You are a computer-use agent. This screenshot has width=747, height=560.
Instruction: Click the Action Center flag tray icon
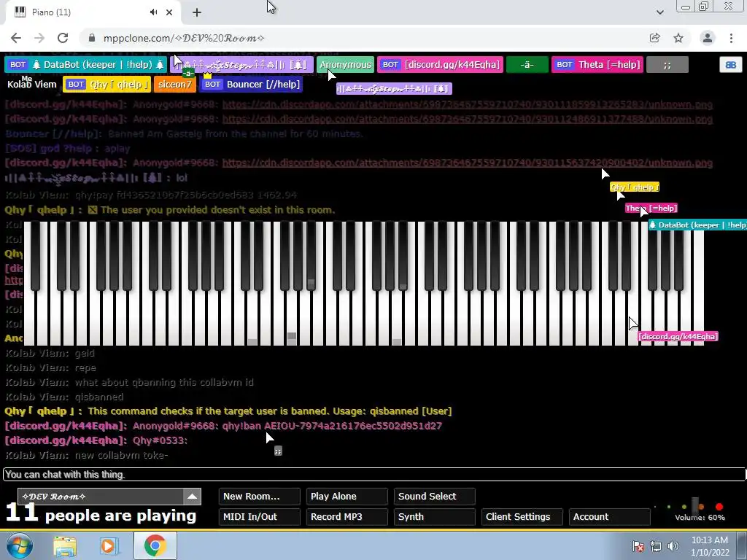point(638,546)
